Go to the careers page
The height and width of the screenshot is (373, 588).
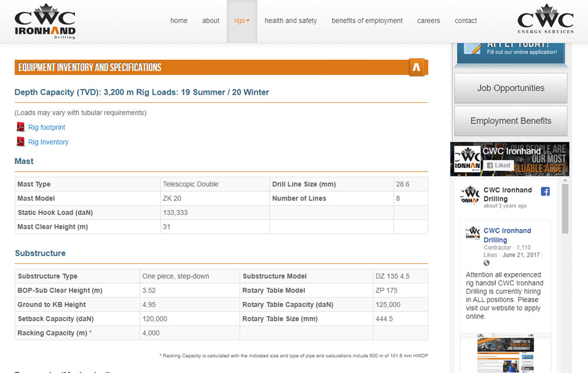(429, 21)
